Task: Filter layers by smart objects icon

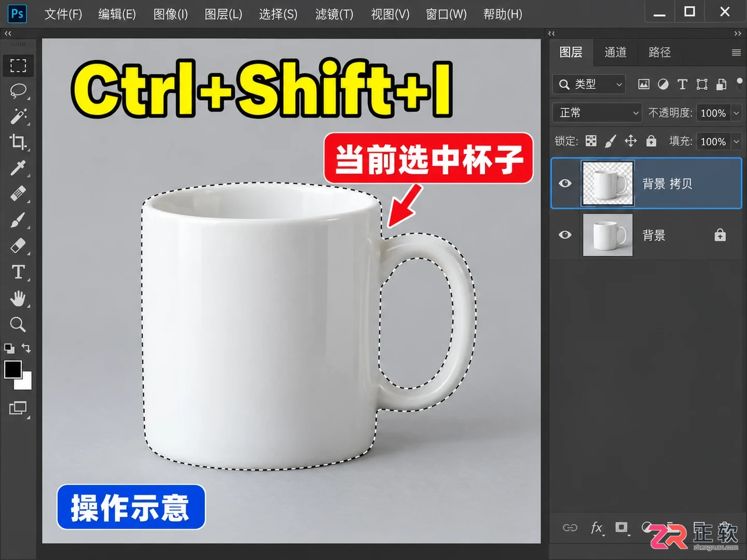Action: [721, 84]
